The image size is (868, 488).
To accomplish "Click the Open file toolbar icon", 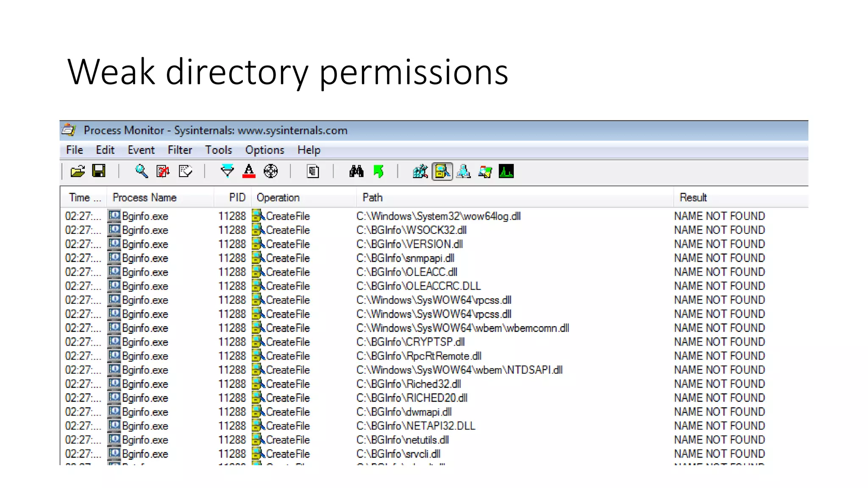I will point(78,172).
